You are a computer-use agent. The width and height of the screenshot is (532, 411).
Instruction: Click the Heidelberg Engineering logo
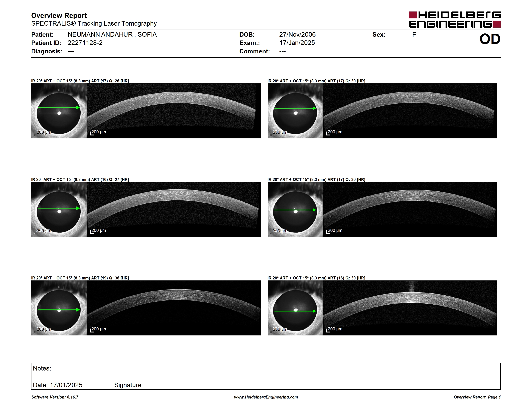point(455,20)
